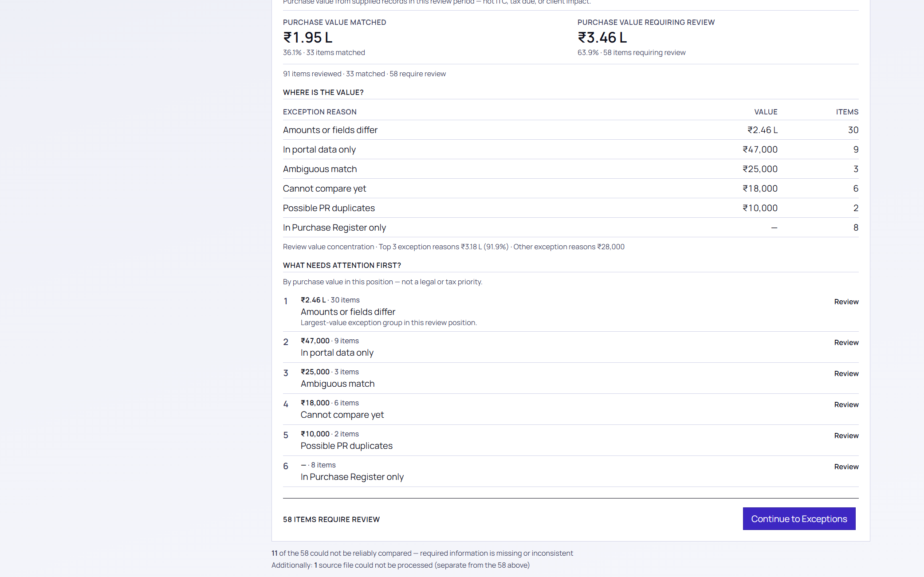This screenshot has width=924, height=577.
Task: Click Largest-value exception group description
Action: coord(389,322)
